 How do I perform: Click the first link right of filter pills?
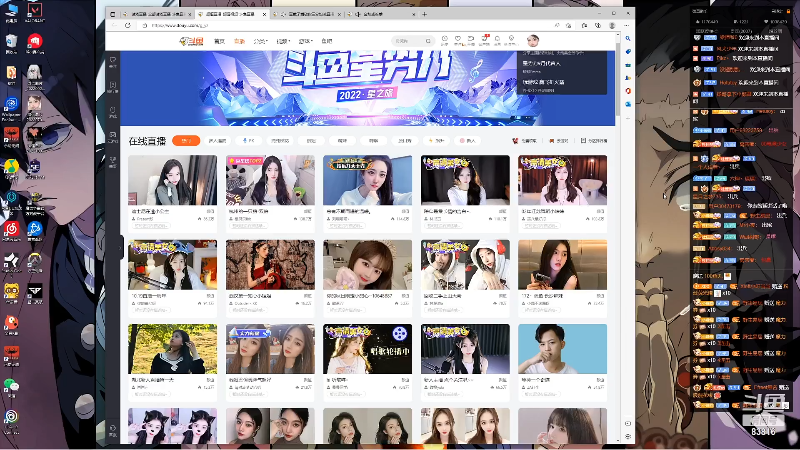[x=524, y=140]
